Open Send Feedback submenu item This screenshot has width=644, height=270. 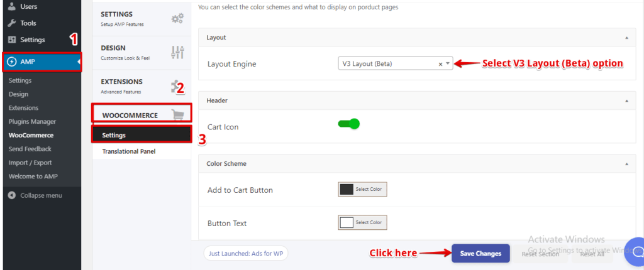(30, 149)
